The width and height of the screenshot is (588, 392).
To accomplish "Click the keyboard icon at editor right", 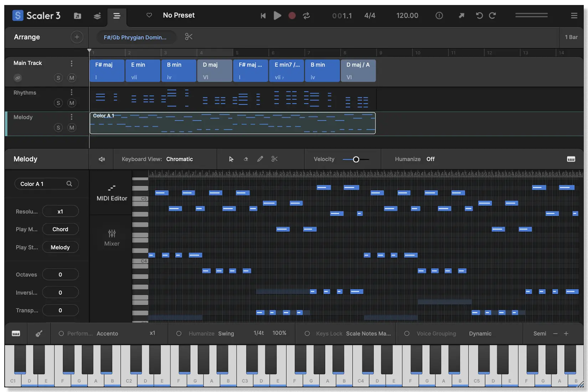I will point(571,159).
